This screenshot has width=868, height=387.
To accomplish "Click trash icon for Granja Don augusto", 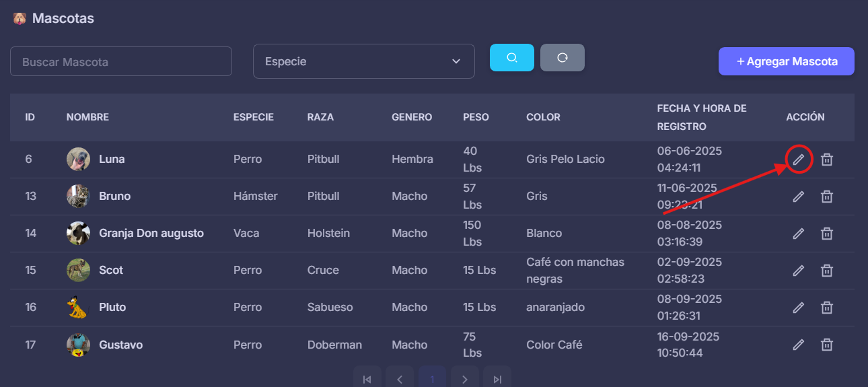I will pyautogui.click(x=827, y=234).
